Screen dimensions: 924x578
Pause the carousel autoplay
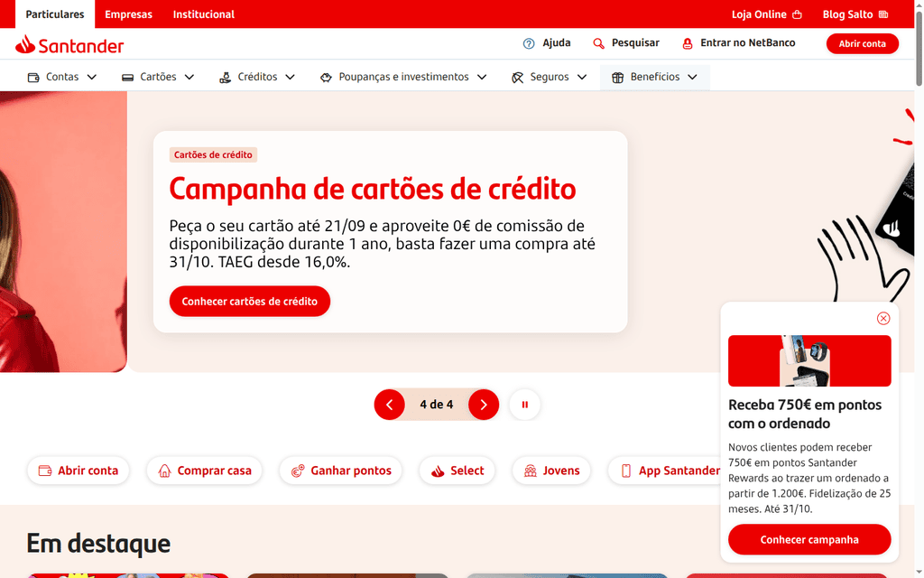pyautogui.click(x=524, y=405)
